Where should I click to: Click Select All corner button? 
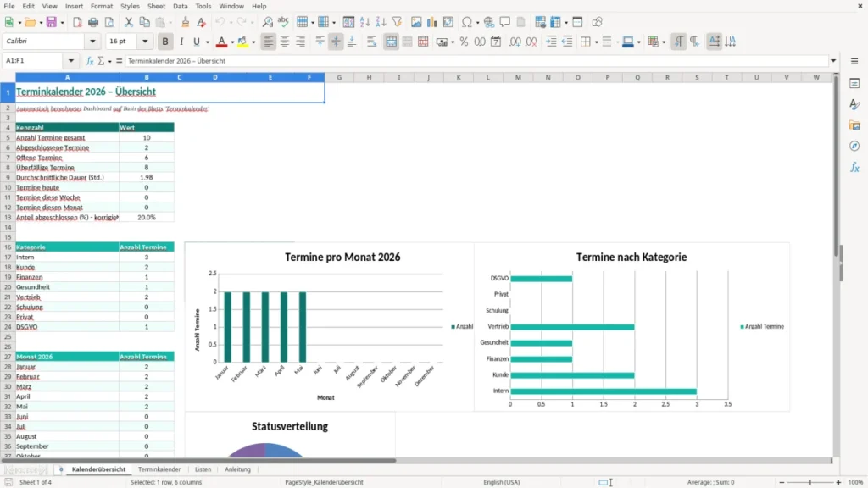point(8,77)
